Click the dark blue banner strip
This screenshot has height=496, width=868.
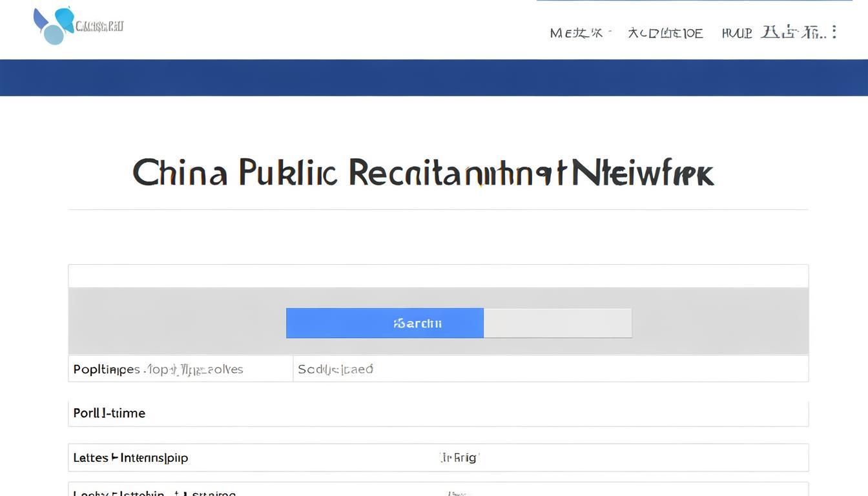pos(434,77)
